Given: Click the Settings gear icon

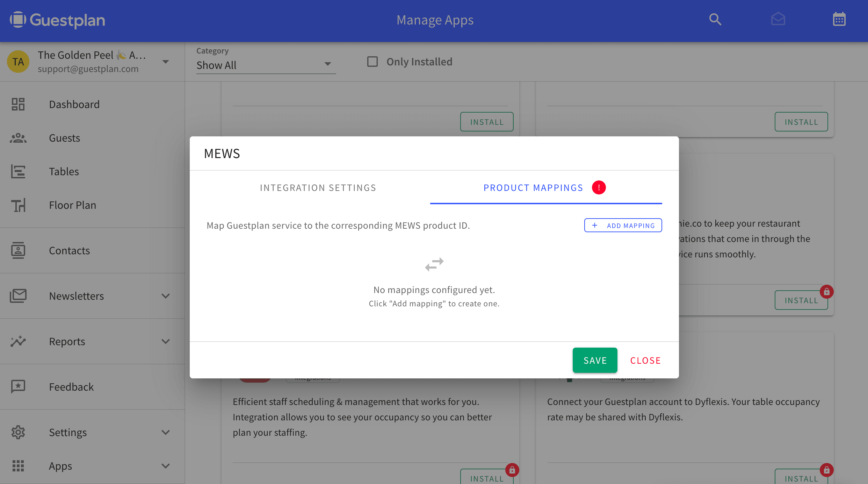Looking at the screenshot, I should 18,432.
